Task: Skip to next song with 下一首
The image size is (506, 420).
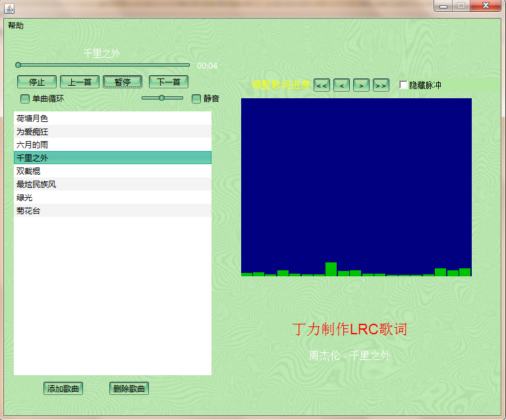Action: (x=169, y=82)
